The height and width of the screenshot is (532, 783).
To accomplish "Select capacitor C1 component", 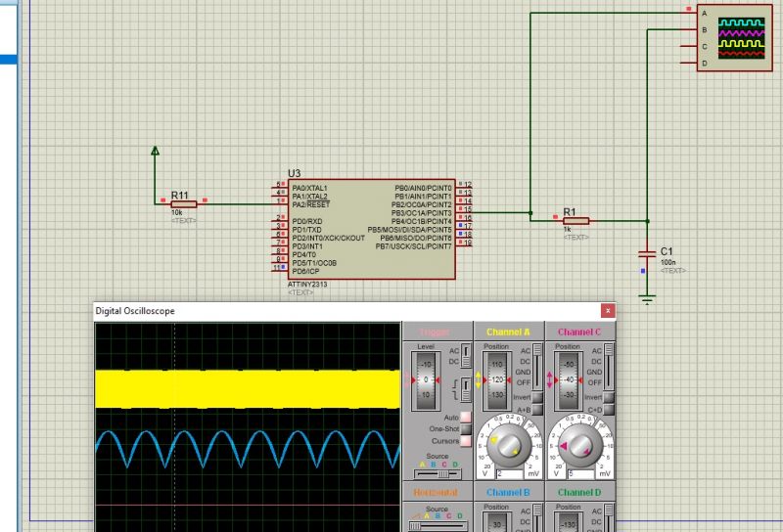I will coord(646,252).
